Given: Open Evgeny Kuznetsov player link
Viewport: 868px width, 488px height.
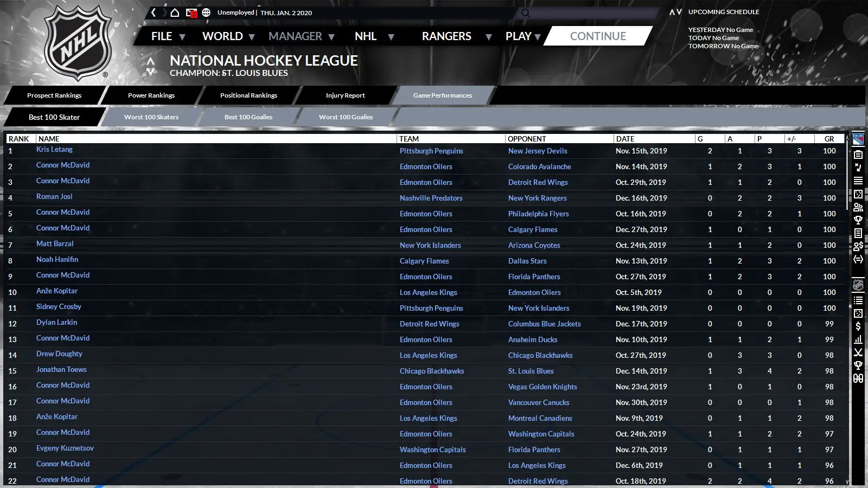Looking at the screenshot, I should 65,448.
